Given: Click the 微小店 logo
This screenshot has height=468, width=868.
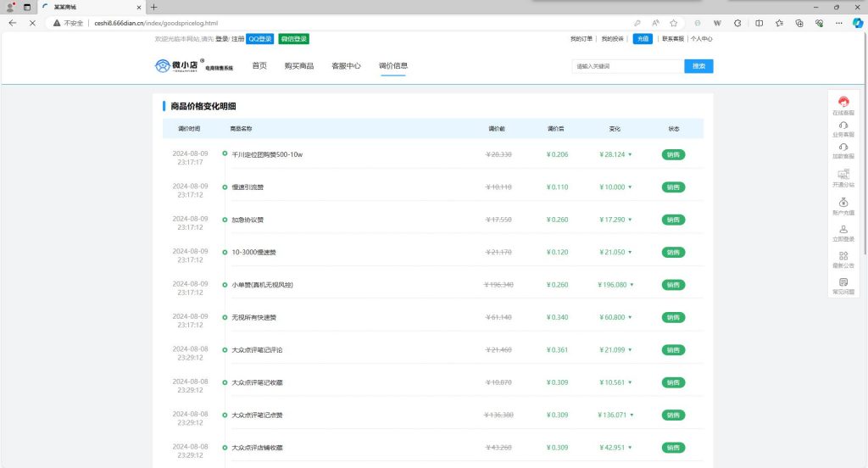Looking at the screenshot, I should click(x=181, y=66).
